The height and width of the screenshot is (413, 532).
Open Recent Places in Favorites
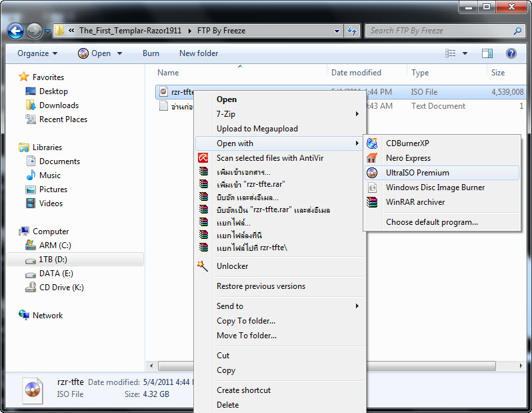click(63, 119)
